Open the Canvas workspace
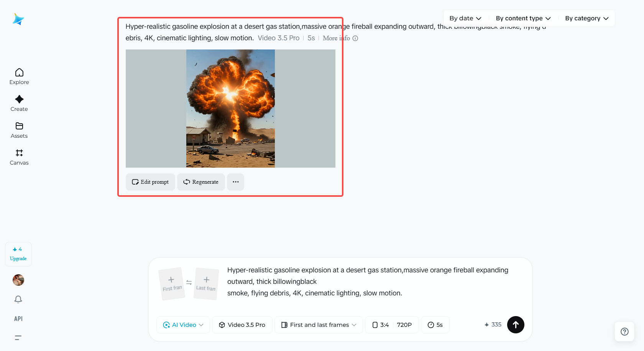The height and width of the screenshot is (351, 644). 19,157
